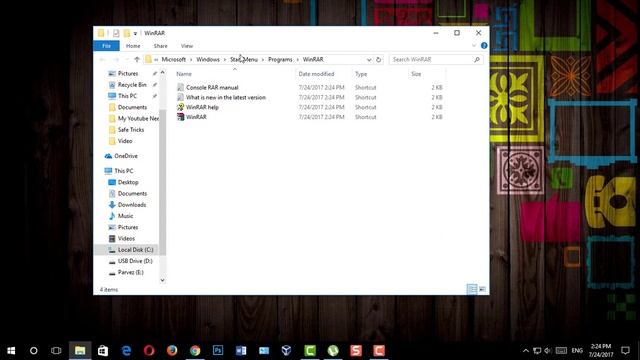Open Recycle Bin in Quick access
The width and height of the screenshot is (640, 360).
(x=132, y=84)
